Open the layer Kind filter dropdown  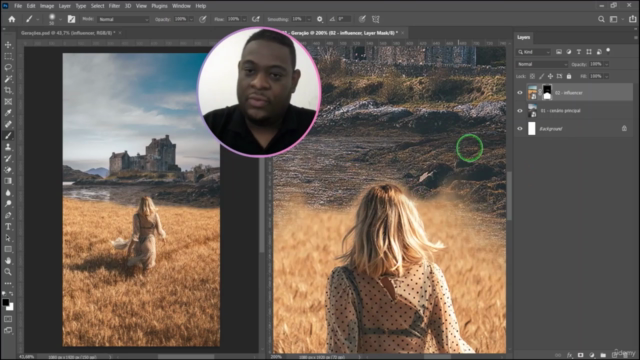pos(534,52)
